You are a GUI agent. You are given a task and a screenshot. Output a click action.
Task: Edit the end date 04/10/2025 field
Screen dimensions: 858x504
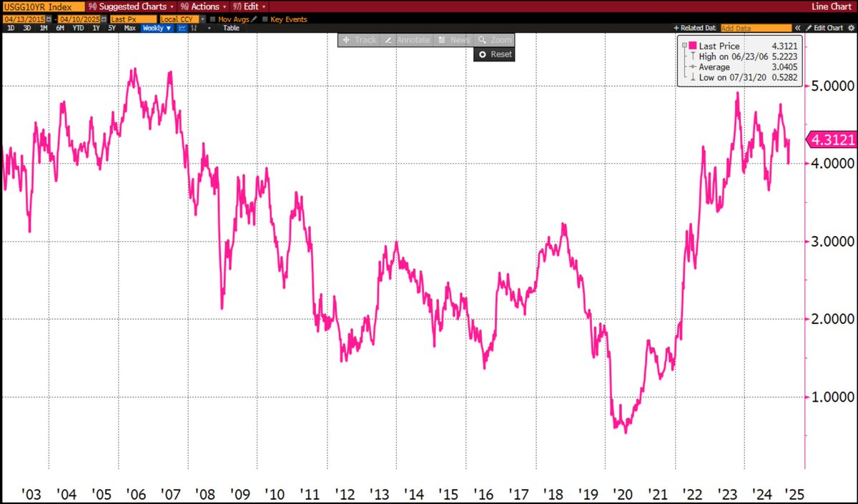(x=79, y=19)
